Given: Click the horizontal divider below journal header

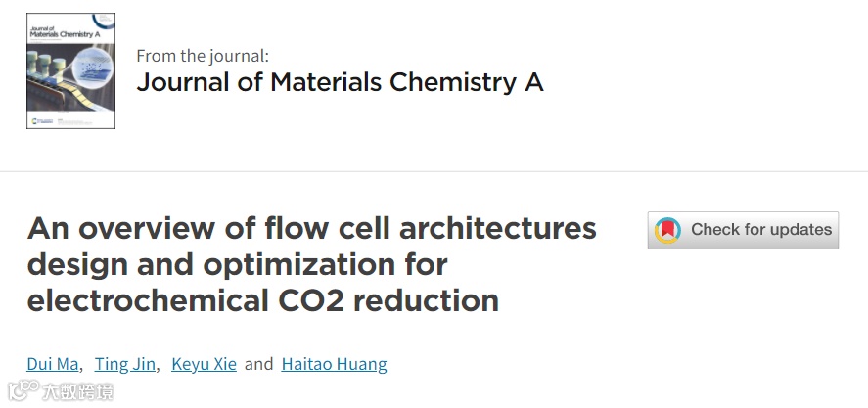Looking at the screenshot, I should (434, 171).
